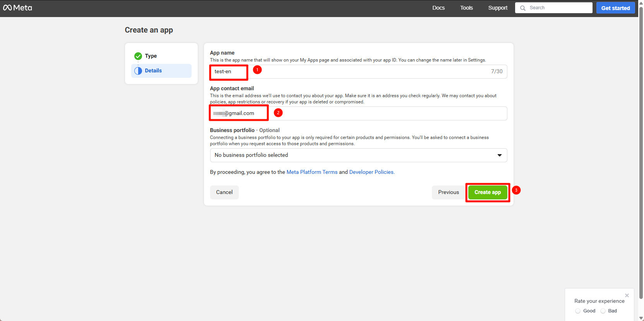This screenshot has width=644, height=321.
Task: Close the Rate your experience popup
Action: click(627, 295)
